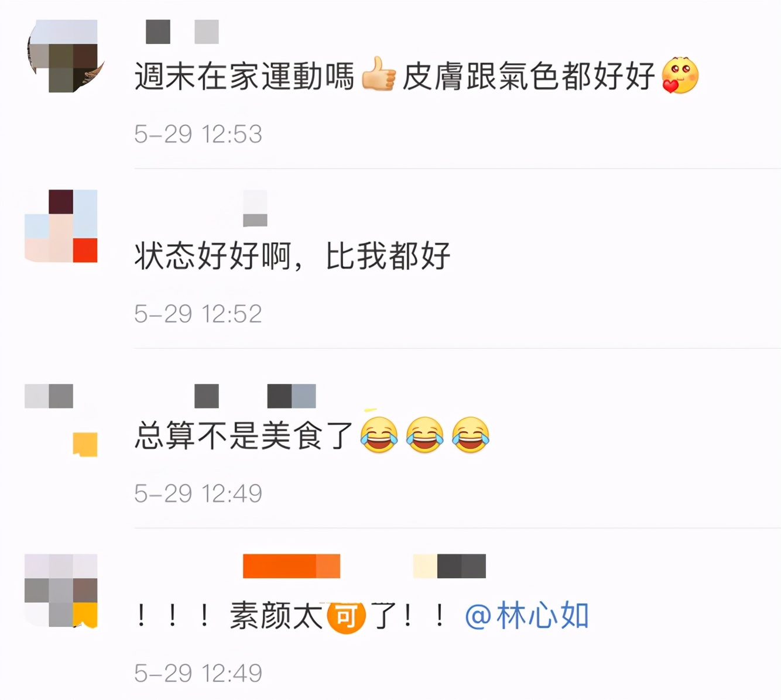Click the orange 可 sticker emoji
The height and width of the screenshot is (700, 781).
coord(346,616)
